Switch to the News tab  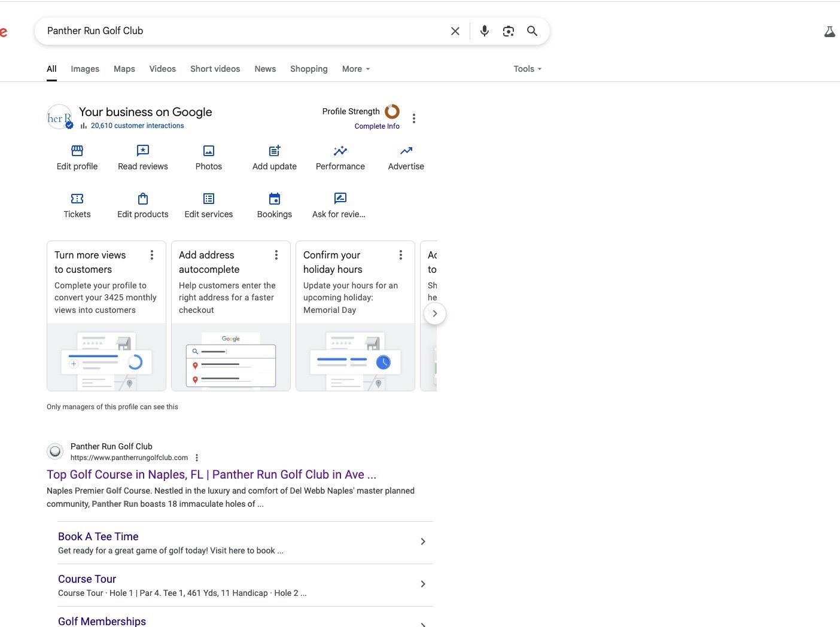265,69
